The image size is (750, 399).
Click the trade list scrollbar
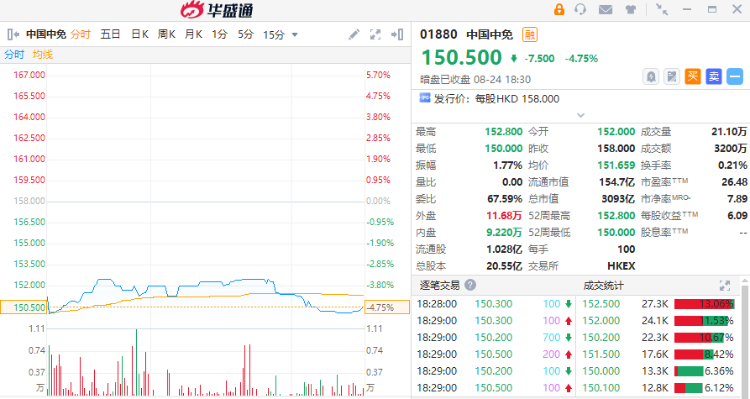745,336
